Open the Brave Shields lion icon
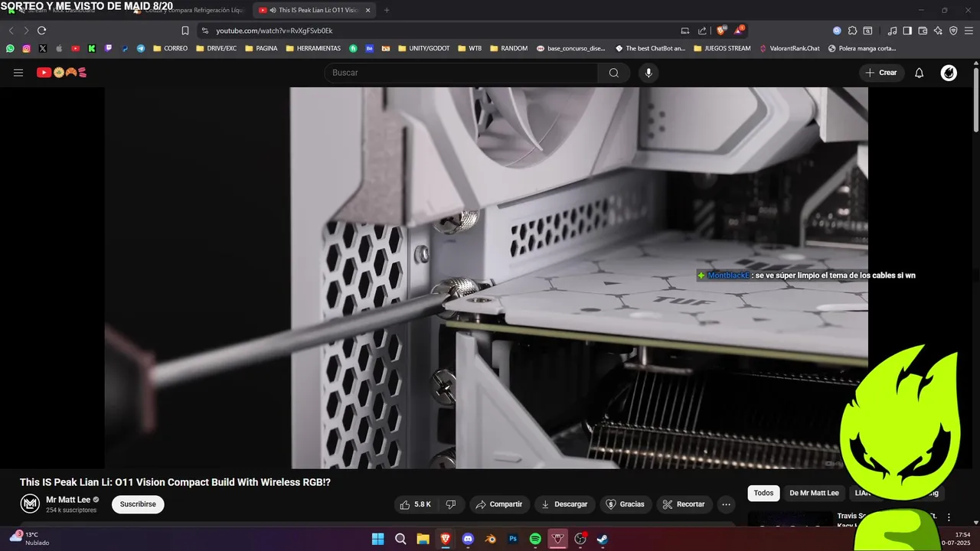This screenshot has width=980, height=551. (720, 31)
